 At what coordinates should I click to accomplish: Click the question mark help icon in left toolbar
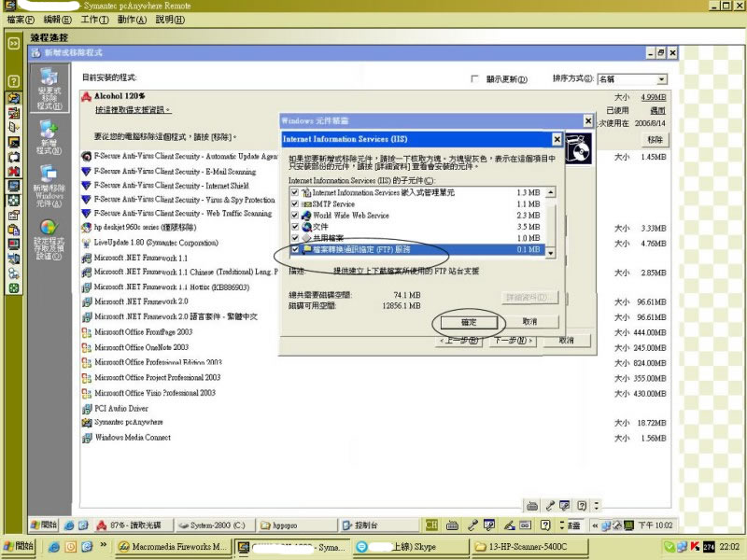tap(14, 81)
